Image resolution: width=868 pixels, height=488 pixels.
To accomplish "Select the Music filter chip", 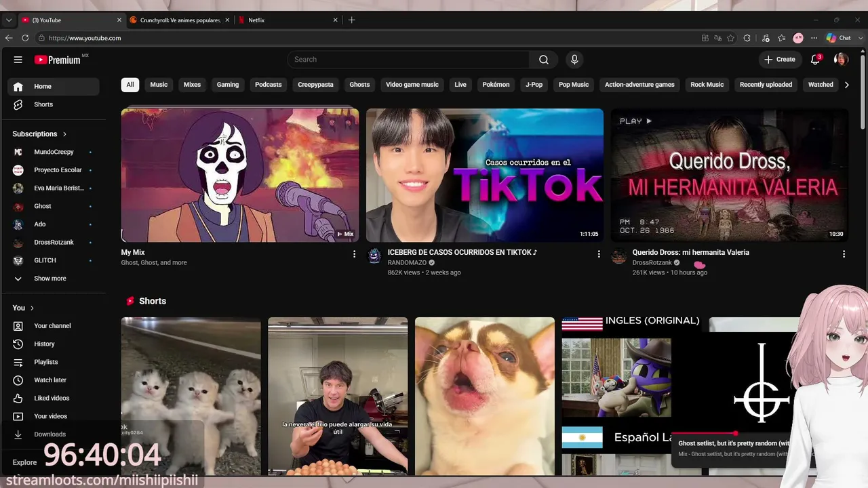I will (159, 85).
